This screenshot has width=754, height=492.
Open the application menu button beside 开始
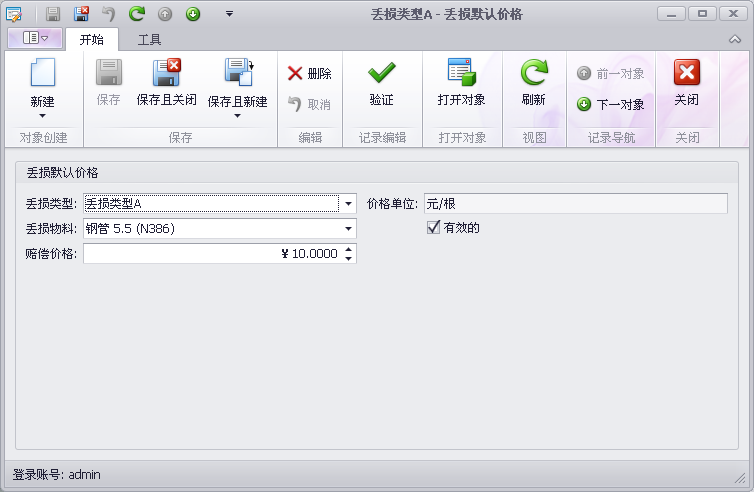point(35,38)
